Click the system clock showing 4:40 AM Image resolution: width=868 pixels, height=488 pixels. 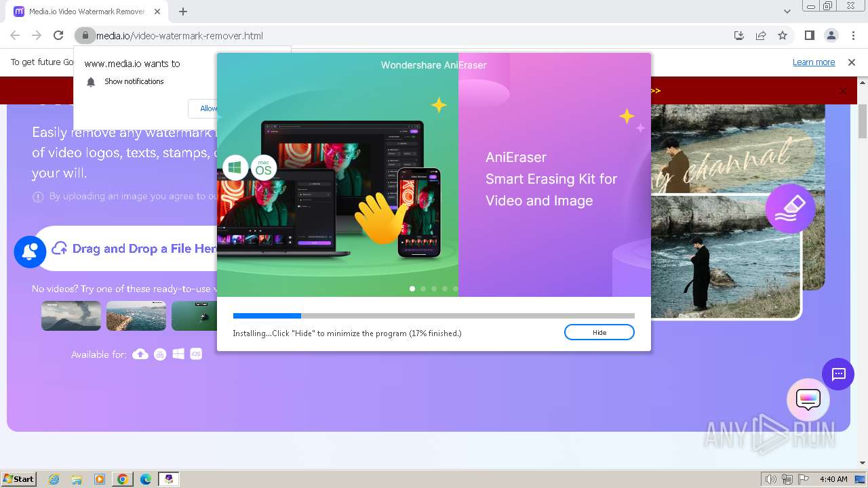[833, 479]
